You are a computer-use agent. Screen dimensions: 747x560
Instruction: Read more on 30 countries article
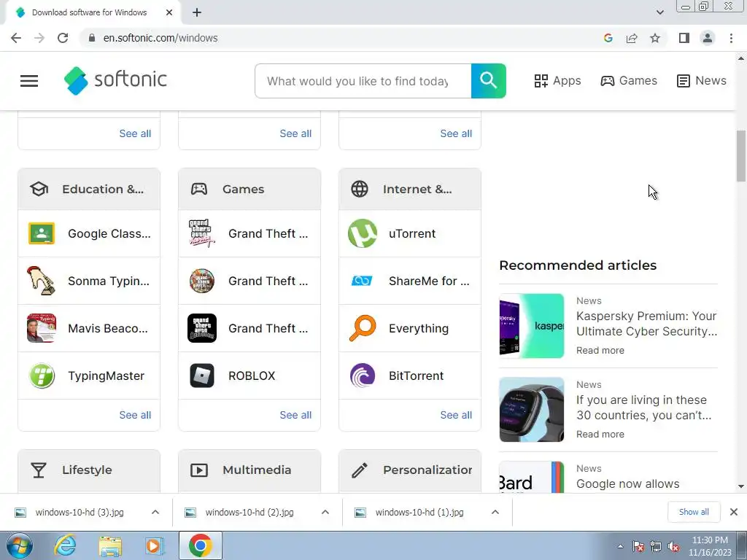pos(600,435)
